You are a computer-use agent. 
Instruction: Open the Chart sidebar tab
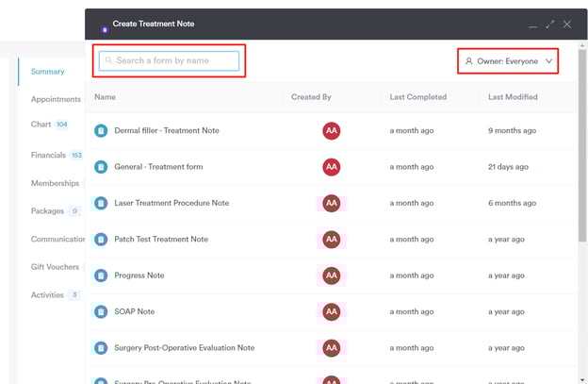[x=41, y=125]
